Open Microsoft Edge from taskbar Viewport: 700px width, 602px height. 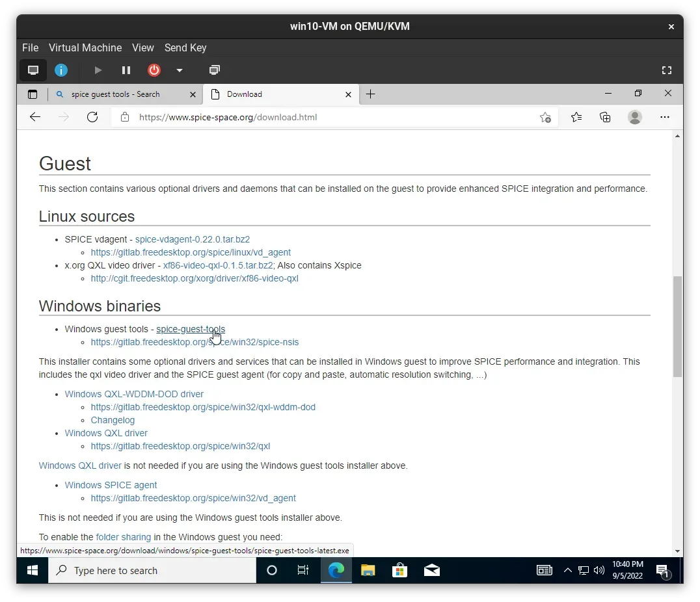tap(336, 571)
